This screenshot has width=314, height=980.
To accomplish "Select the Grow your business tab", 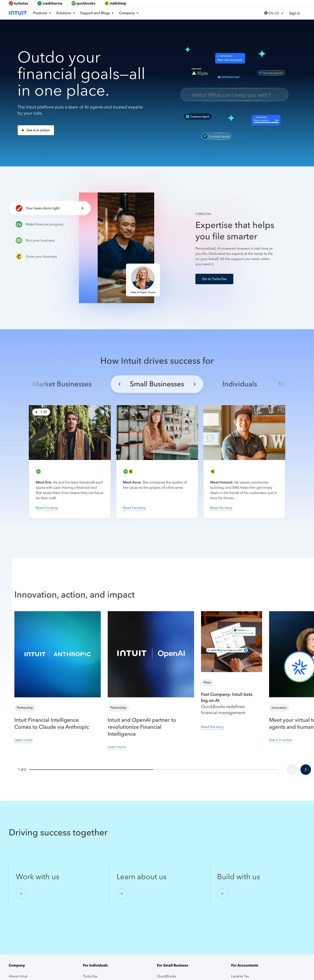I will 37,256.
